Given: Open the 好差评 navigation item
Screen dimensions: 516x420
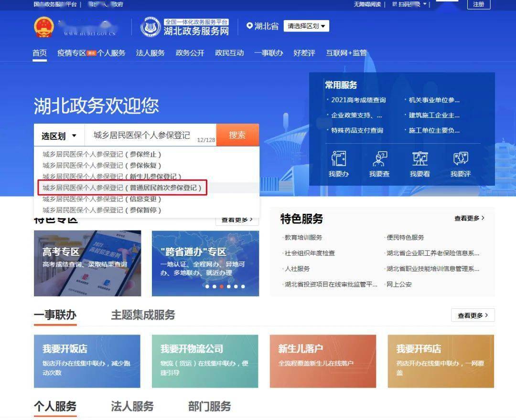Looking at the screenshot, I should pyautogui.click(x=304, y=53).
